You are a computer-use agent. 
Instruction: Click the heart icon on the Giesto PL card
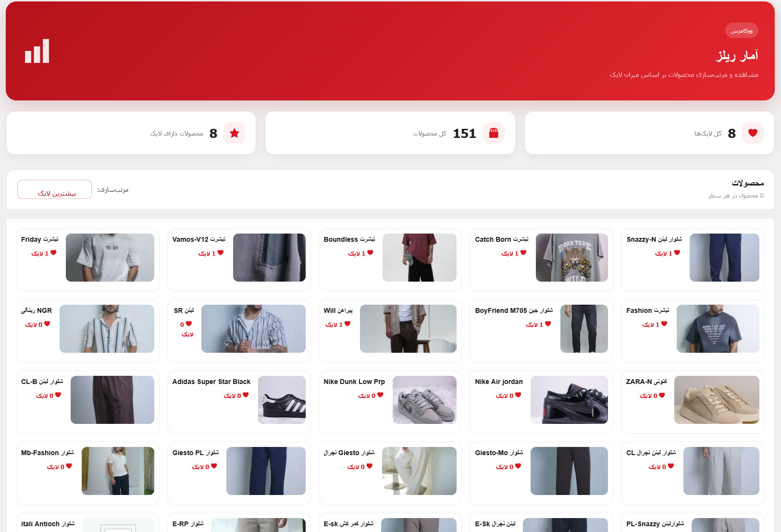point(214,466)
